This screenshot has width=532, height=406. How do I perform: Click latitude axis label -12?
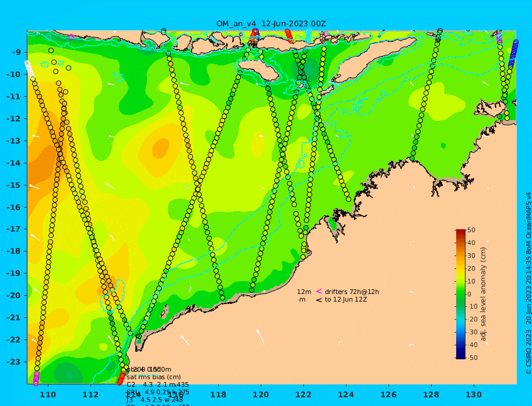click(x=13, y=119)
